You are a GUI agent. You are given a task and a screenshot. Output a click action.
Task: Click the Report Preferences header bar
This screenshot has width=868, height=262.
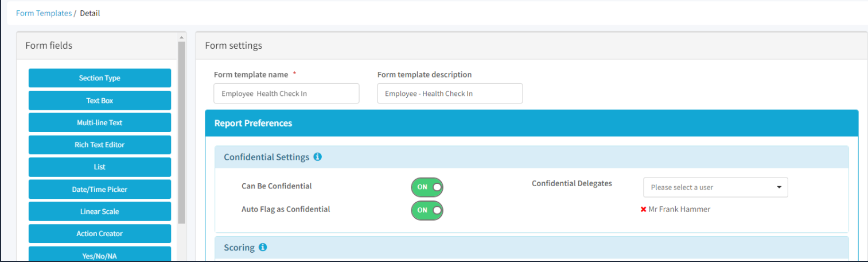pos(531,124)
